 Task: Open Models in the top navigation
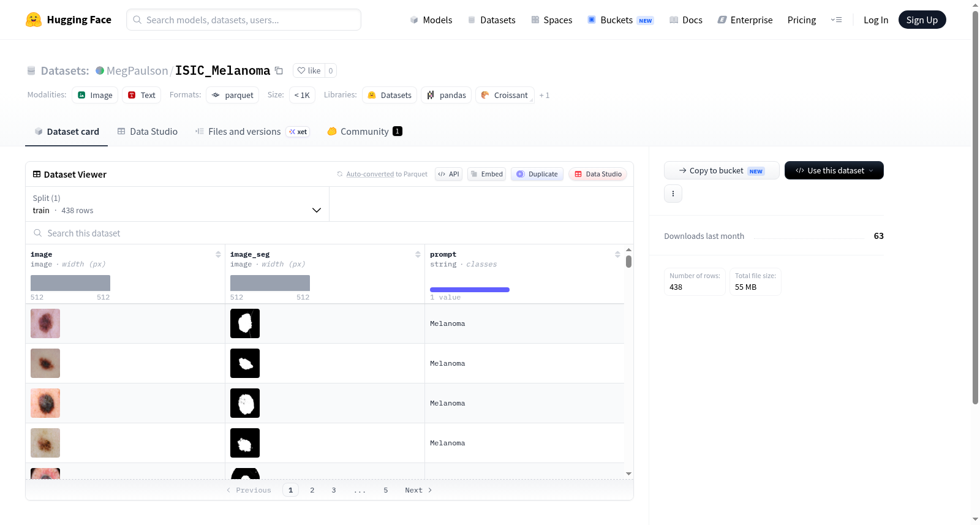(x=431, y=20)
